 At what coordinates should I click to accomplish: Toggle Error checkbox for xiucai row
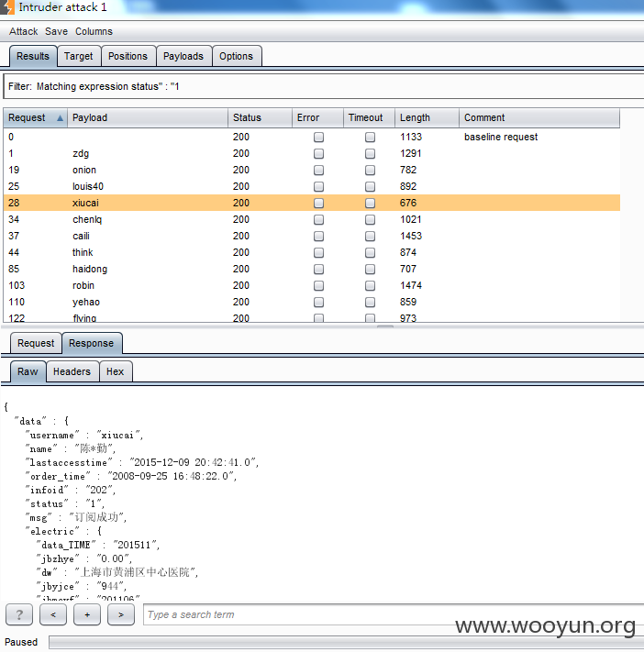[x=318, y=204]
